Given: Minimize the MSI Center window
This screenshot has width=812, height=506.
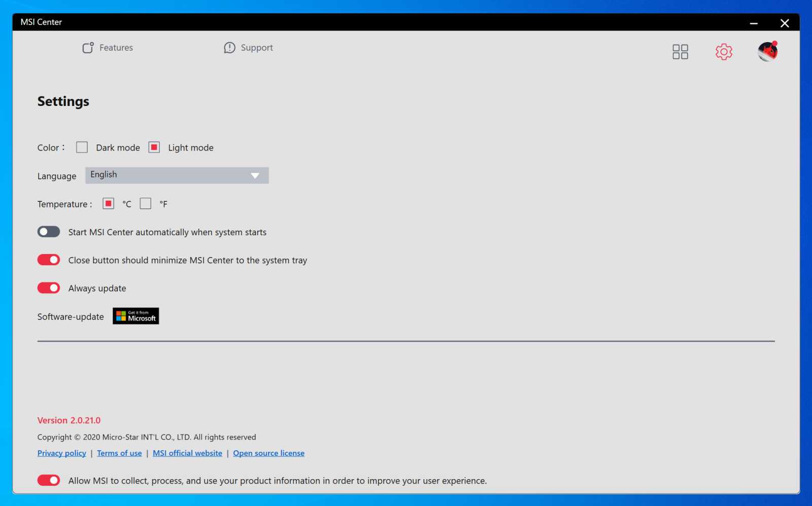Looking at the screenshot, I should [754, 23].
